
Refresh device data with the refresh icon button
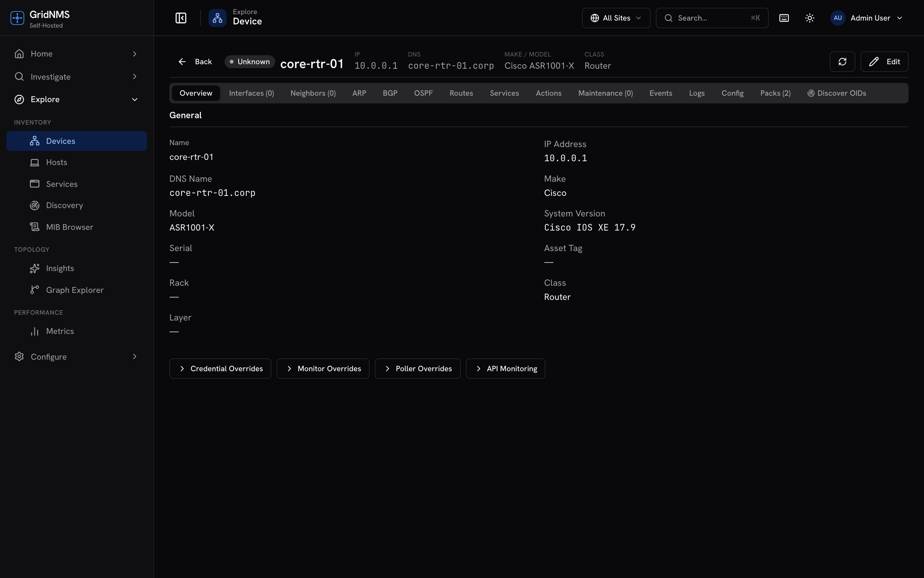click(842, 62)
